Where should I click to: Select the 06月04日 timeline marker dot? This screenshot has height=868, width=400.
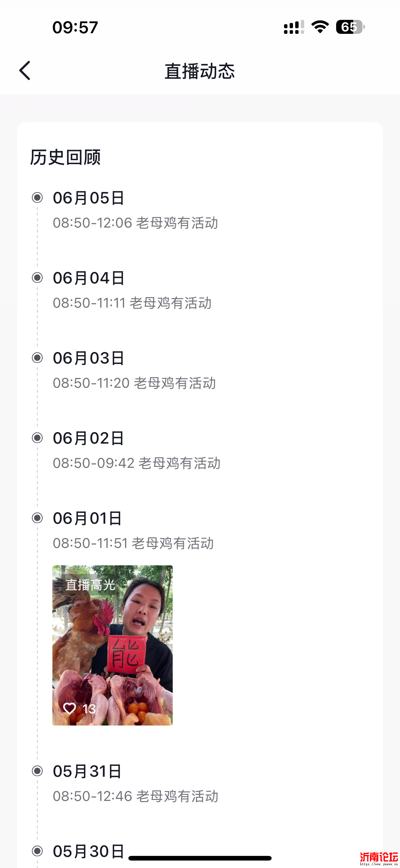38,278
